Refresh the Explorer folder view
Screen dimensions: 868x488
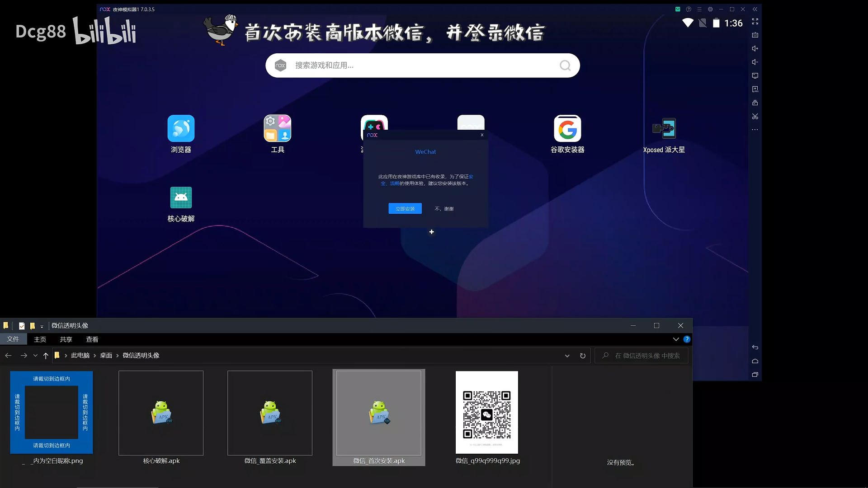click(583, 356)
